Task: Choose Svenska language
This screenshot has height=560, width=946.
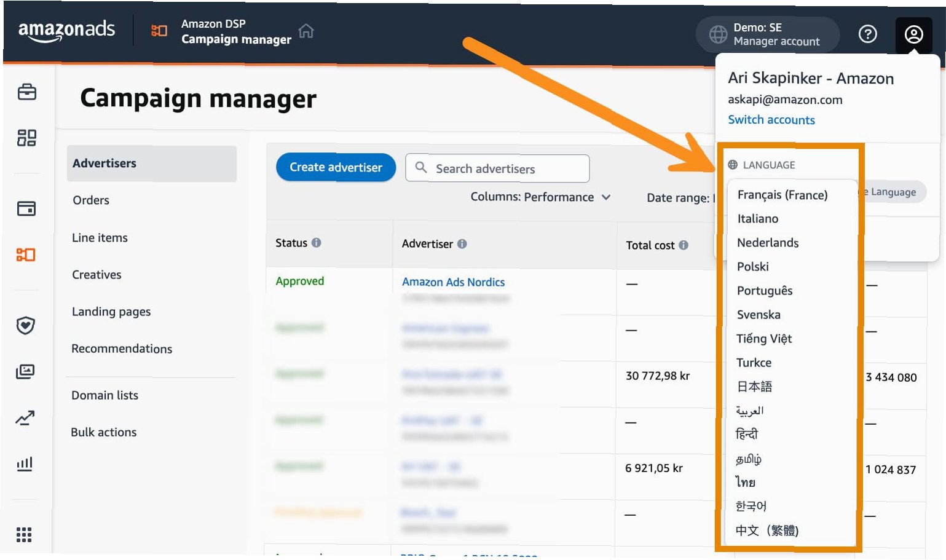Action: [x=759, y=315]
